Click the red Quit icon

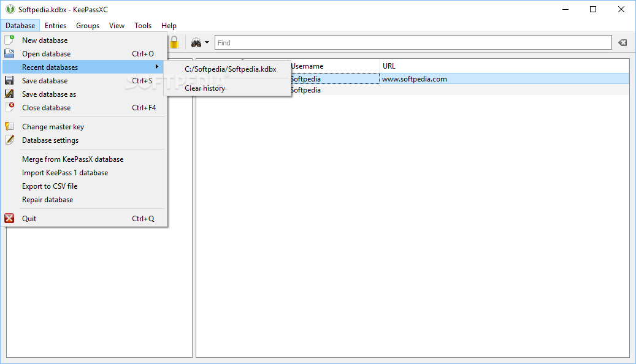(9, 218)
